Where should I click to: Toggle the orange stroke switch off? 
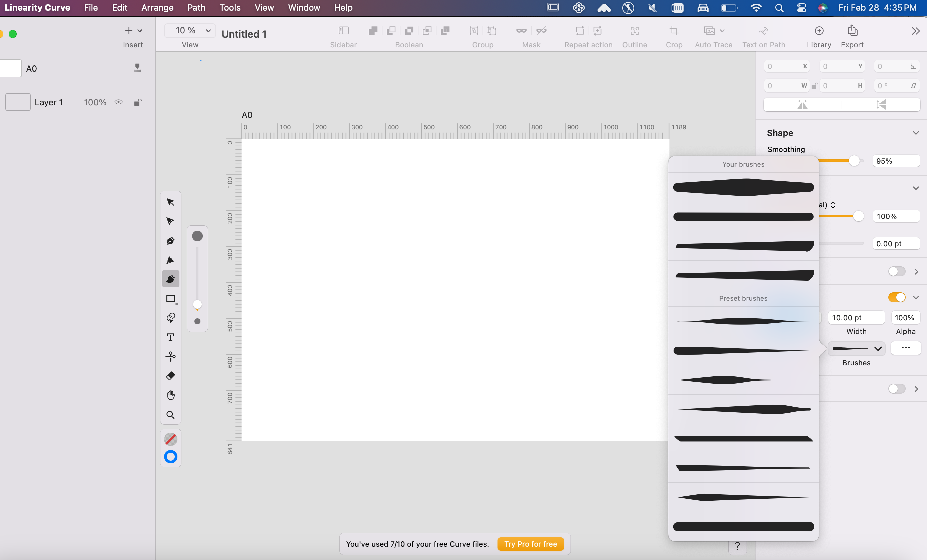point(897,297)
